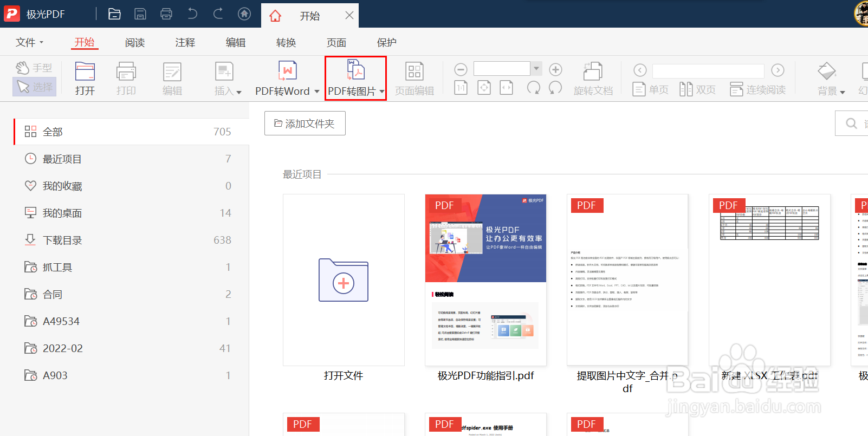This screenshot has width=868, height=436.
Task: Enable 连续阅读 mode
Action: click(757, 89)
